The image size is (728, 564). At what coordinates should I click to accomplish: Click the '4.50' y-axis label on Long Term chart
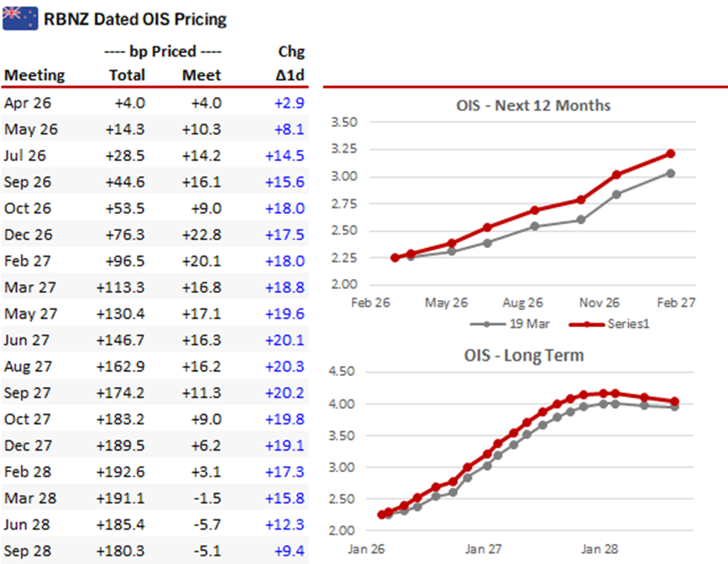coord(342,372)
